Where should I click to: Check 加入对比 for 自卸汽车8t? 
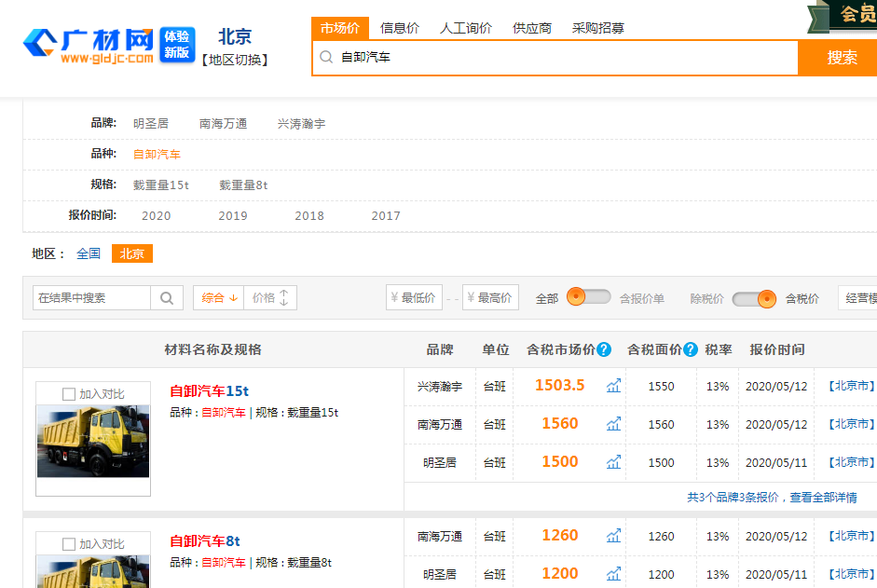pyautogui.click(x=69, y=544)
